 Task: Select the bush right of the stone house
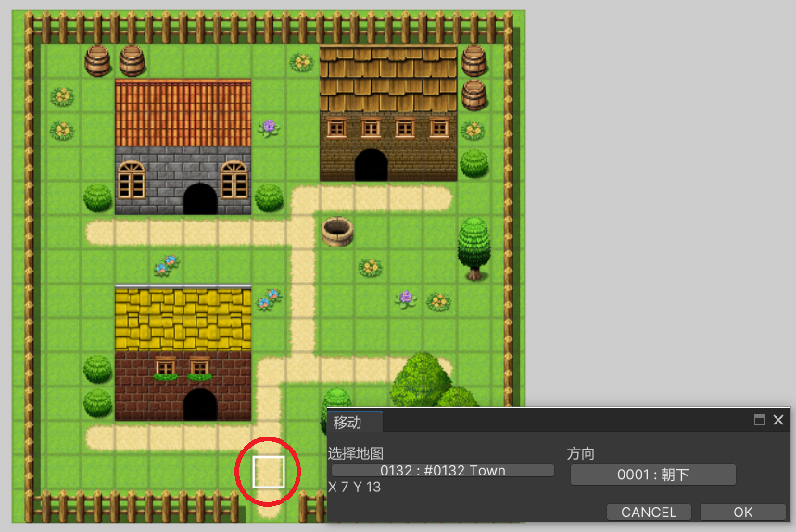(269, 197)
